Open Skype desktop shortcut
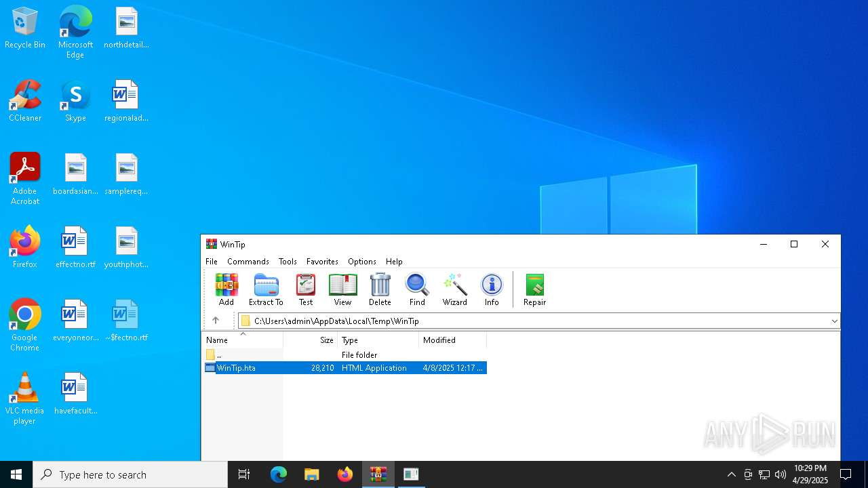This screenshot has height=488, width=868. (75, 101)
